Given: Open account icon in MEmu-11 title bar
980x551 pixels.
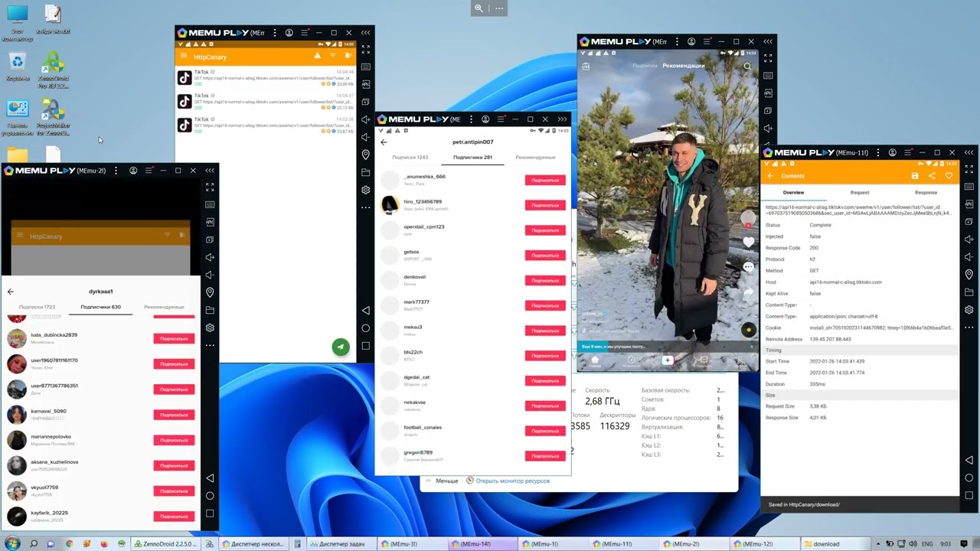Looking at the screenshot, I should pyautogui.click(x=892, y=152).
